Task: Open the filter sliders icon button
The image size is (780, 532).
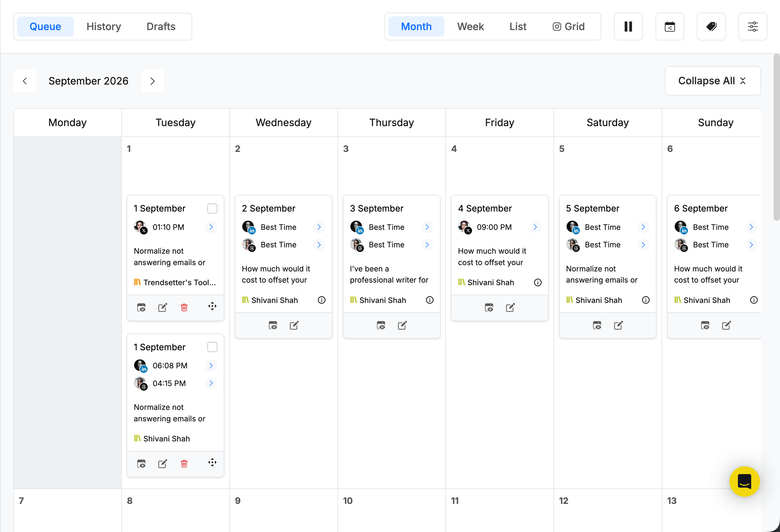Action: point(752,26)
